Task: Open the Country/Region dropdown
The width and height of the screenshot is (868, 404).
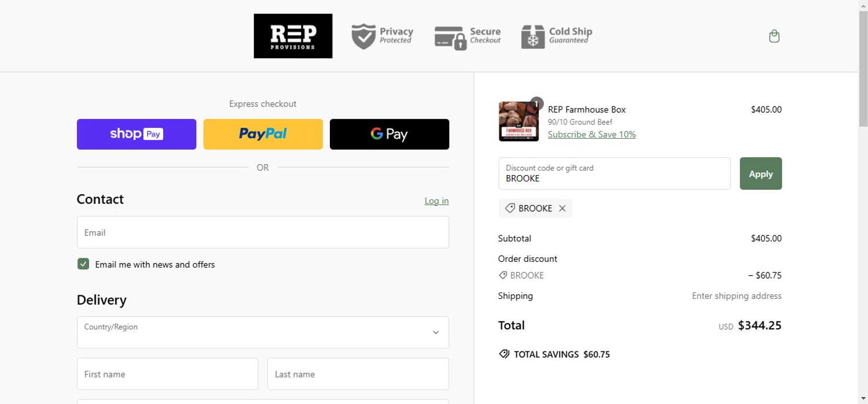Action: (263, 332)
